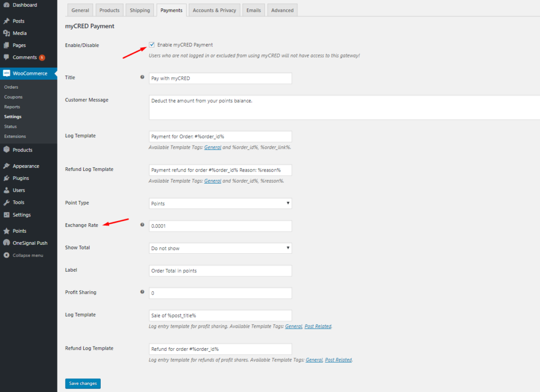Click the Save changes button
The height and width of the screenshot is (392, 540).
83,384
